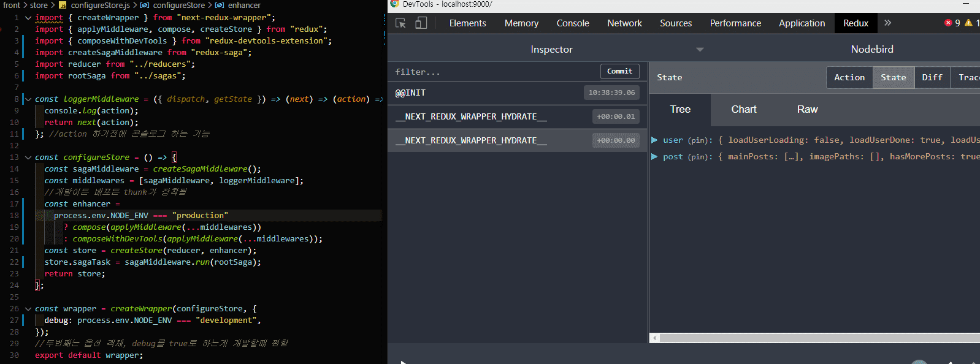Click the enhancer symbol breadcrumb icon
This screenshot has height=364, width=980.
pyautogui.click(x=219, y=5)
